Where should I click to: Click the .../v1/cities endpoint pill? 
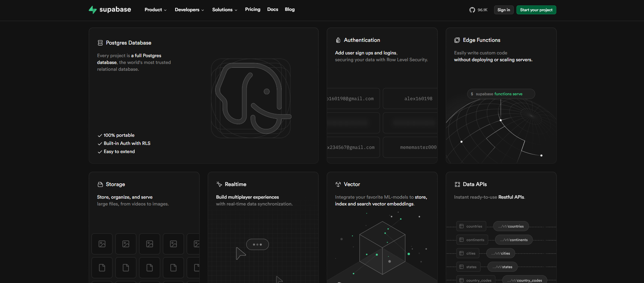point(501,253)
